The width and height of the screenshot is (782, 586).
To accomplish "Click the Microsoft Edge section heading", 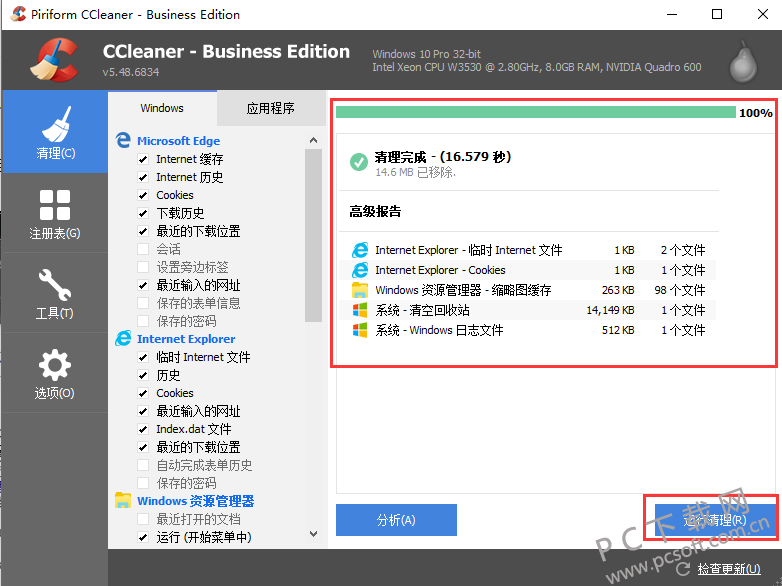I will click(179, 141).
